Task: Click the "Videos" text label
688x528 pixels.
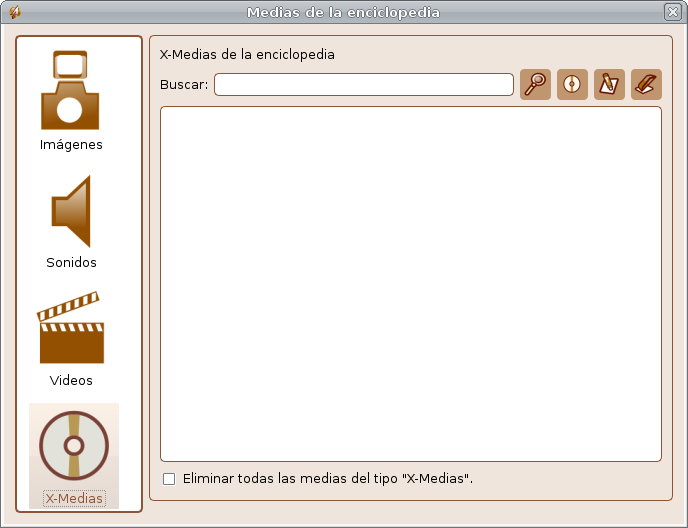Action: tap(71, 381)
